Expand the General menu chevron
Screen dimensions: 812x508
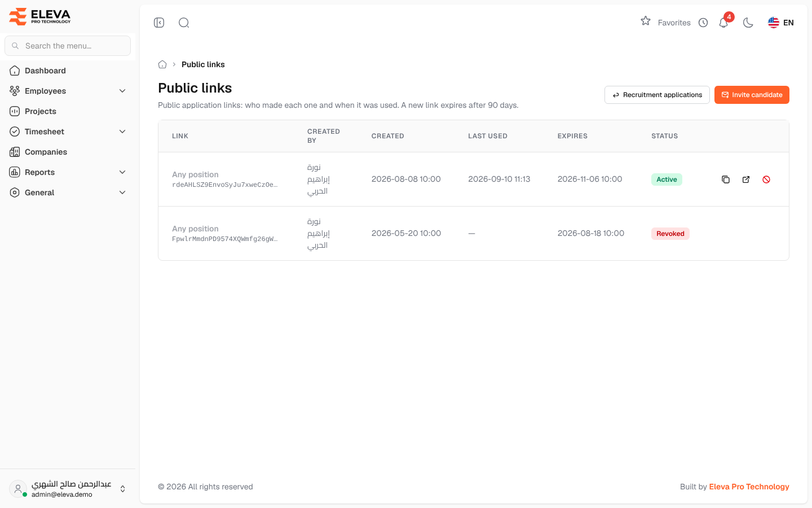tap(122, 192)
